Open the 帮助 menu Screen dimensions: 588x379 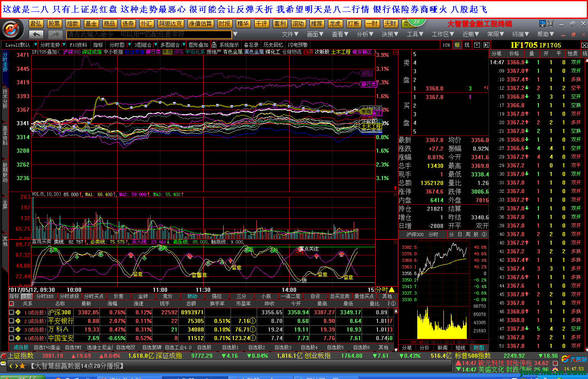pyautogui.click(x=546, y=34)
